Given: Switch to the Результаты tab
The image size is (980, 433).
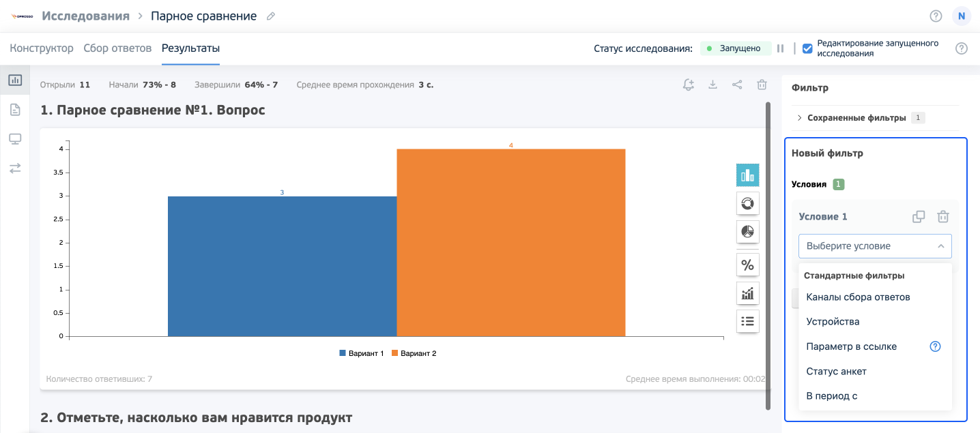Looking at the screenshot, I should pyautogui.click(x=190, y=48).
